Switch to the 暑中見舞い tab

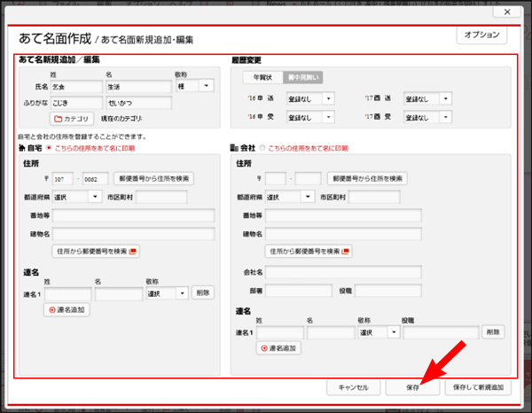pos(303,77)
